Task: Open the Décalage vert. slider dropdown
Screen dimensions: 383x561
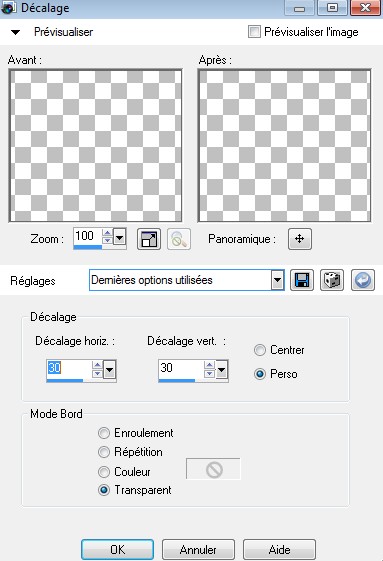Action: 222,370
